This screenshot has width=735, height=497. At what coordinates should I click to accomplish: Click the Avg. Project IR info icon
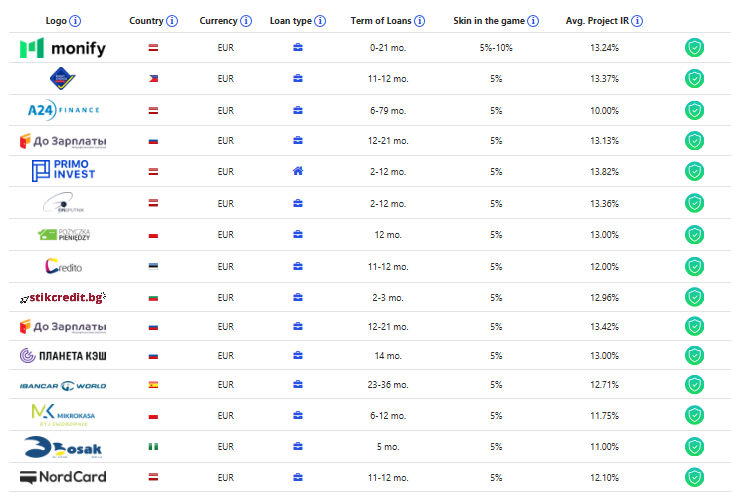tap(637, 21)
